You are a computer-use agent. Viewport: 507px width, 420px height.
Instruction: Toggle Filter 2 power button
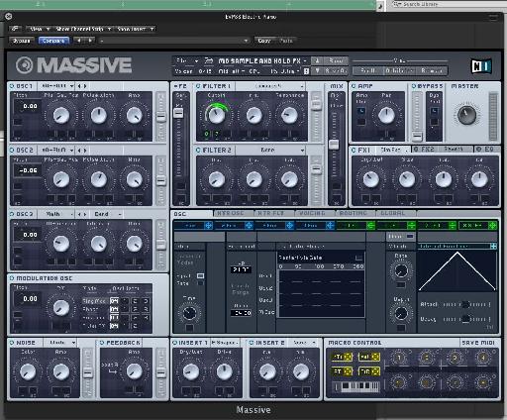point(198,151)
